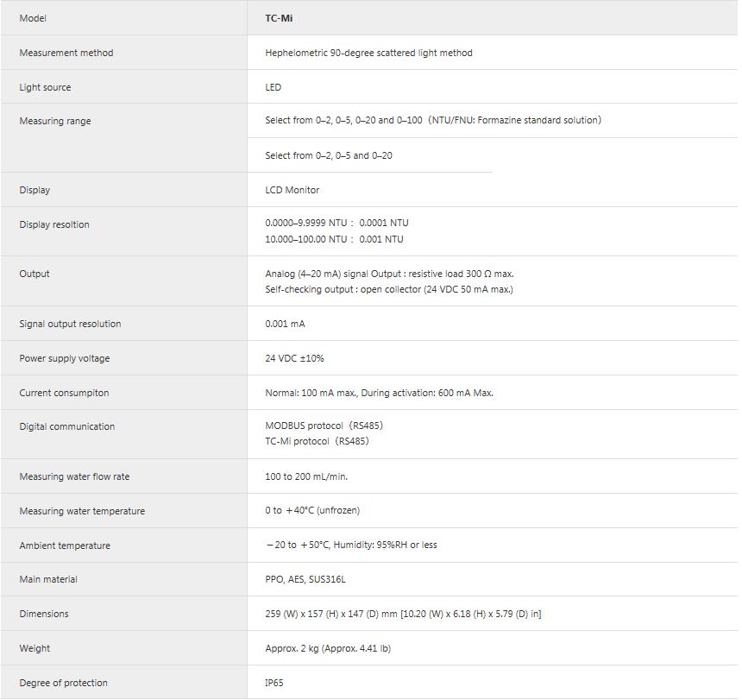Select the 0.0001 NTU resolution line

coord(336,223)
